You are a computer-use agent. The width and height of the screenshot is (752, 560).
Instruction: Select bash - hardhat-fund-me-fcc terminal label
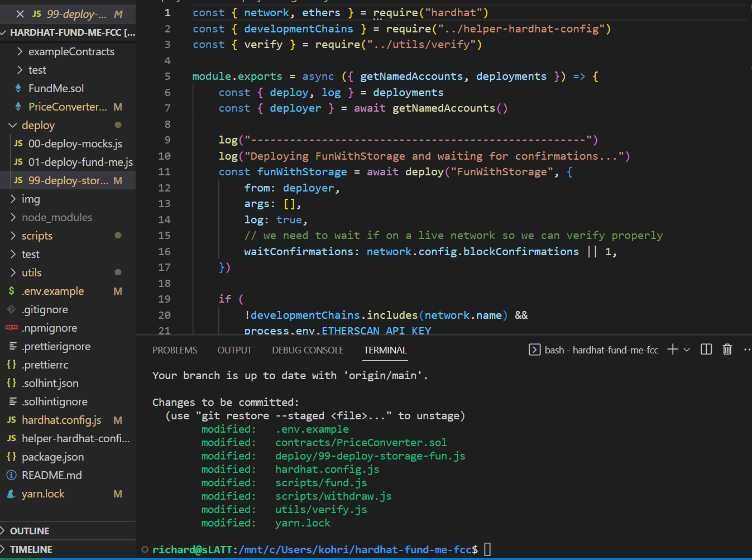(601, 350)
